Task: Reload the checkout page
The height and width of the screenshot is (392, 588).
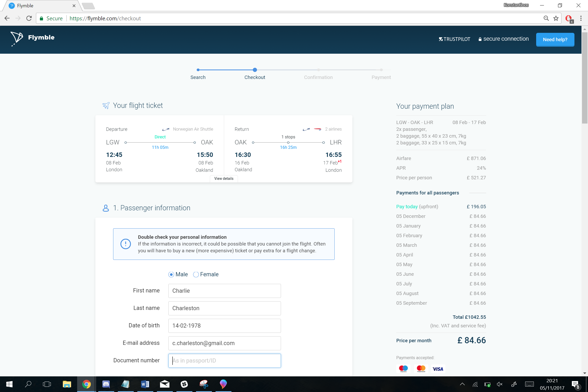Action: tap(29, 18)
